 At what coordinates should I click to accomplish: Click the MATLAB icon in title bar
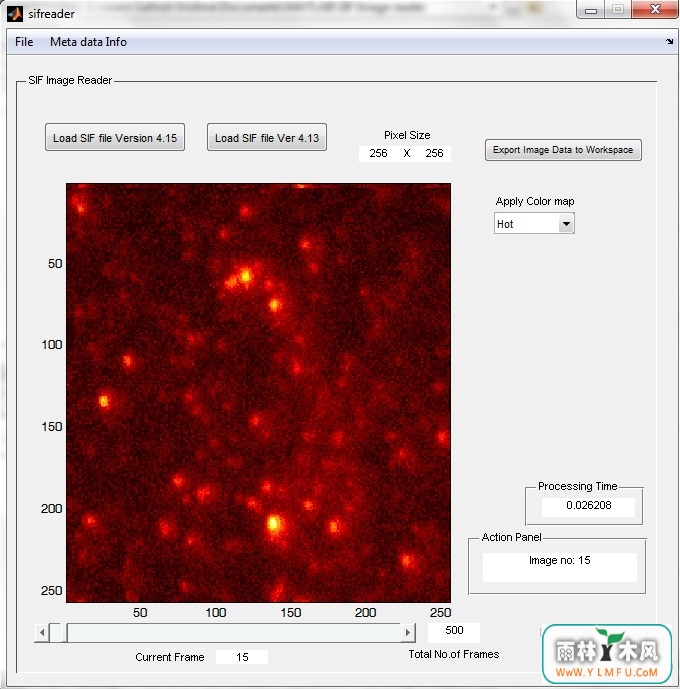coord(15,14)
